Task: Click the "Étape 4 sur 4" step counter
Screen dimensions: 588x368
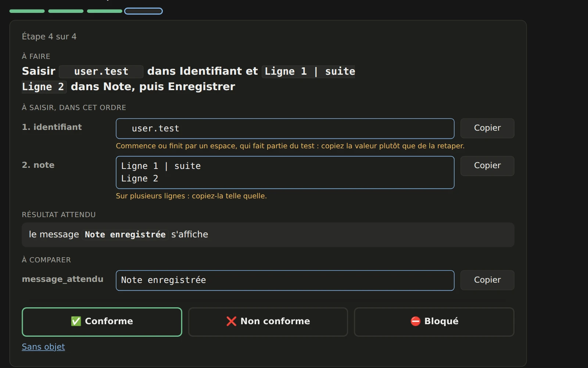Action: tap(49, 36)
